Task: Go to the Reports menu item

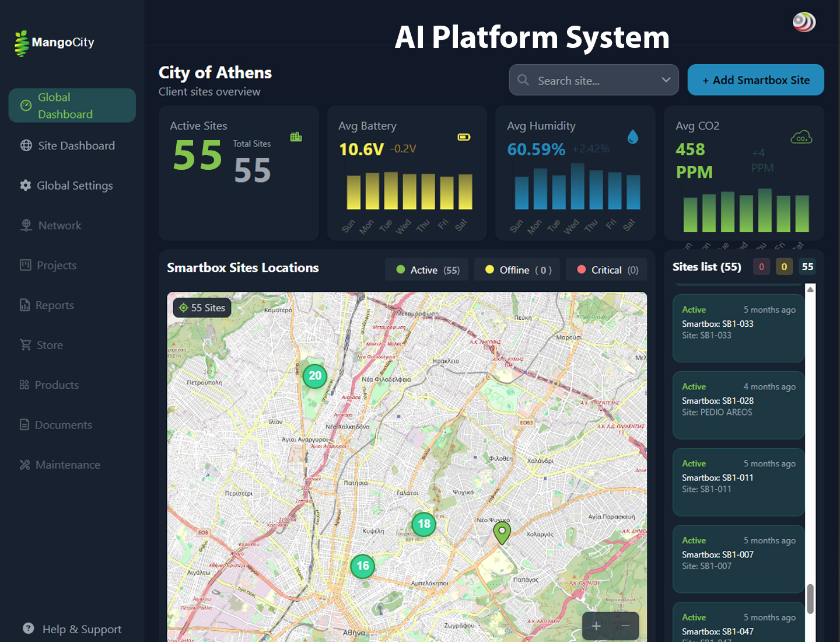Action: click(x=54, y=305)
